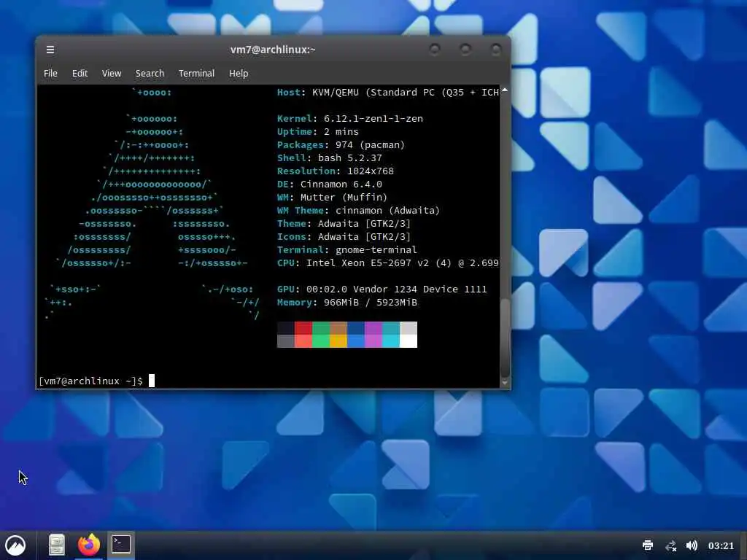This screenshot has width=747, height=560.
Task: Click the terminal vertical scrollbar thumb
Action: click(505, 338)
